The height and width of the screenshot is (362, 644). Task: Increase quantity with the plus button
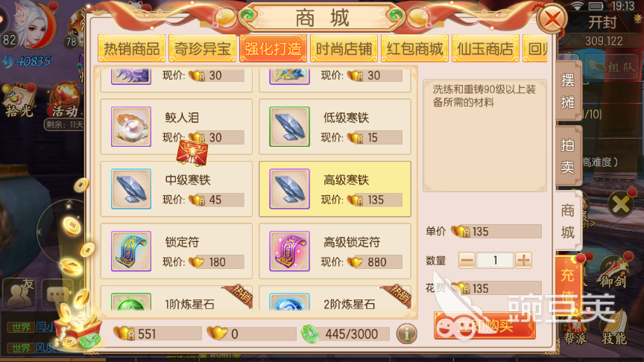pyautogui.click(x=523, y=260)
